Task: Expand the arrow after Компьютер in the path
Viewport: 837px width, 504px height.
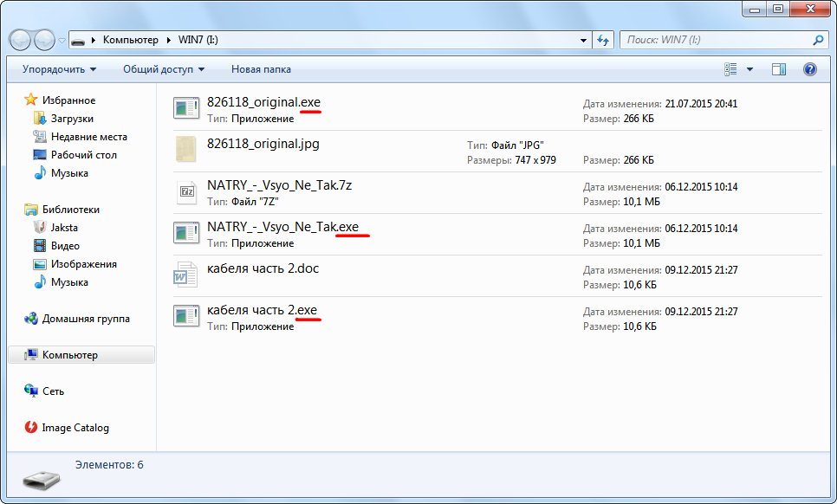Action: (x=169, y=40)
